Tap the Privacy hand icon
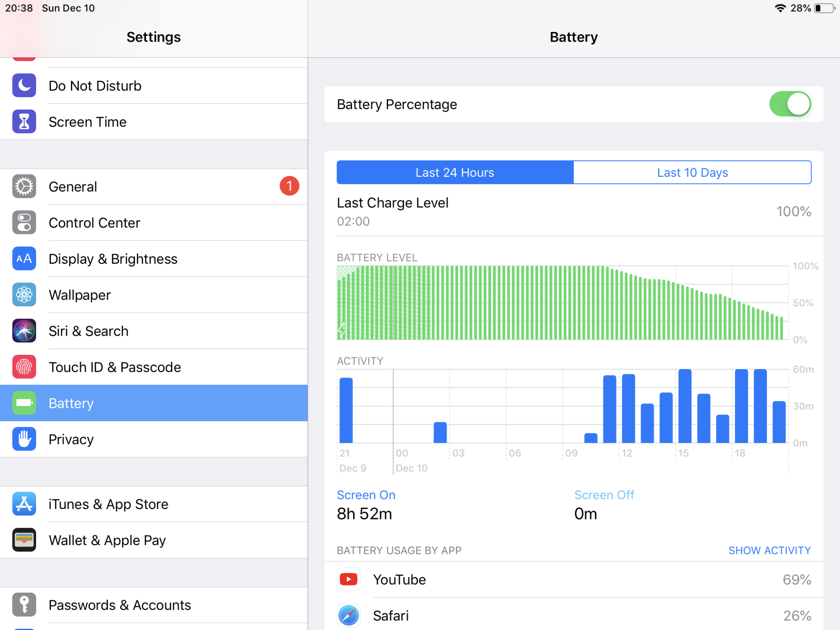This screenshot has width=840, height=630. click(x=24, y=439)
